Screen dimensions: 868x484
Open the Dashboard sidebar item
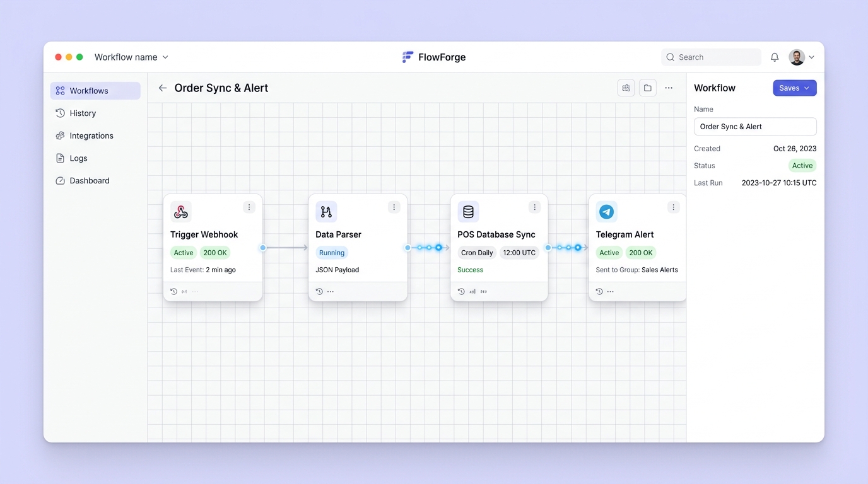tap(95, 181)
